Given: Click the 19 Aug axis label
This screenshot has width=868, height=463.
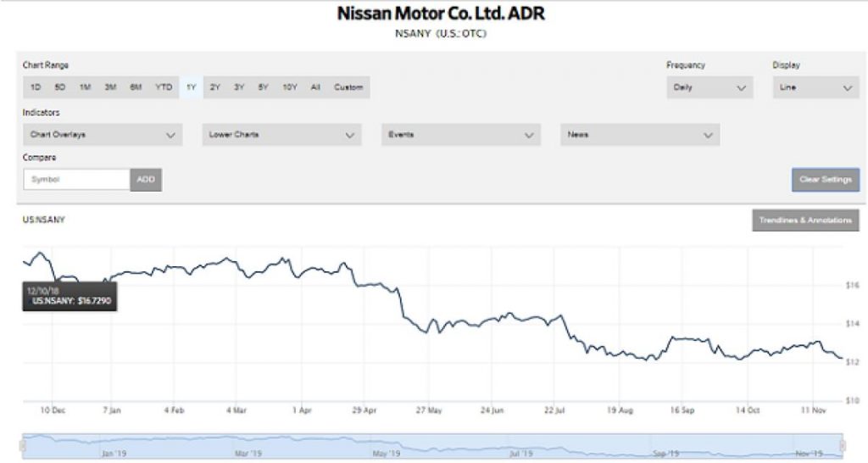Looking at the screenshot, I should pyautogui.click(x=620, y=410).
